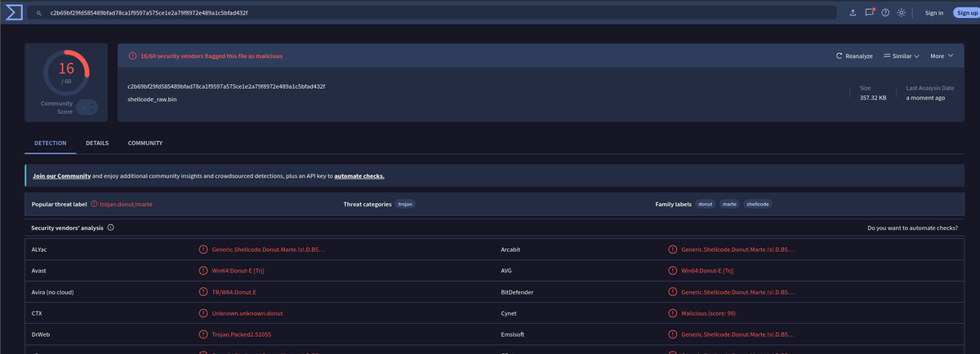Click the donut family label tag
This screenshot has width=980, height=354.
point(706,204)
